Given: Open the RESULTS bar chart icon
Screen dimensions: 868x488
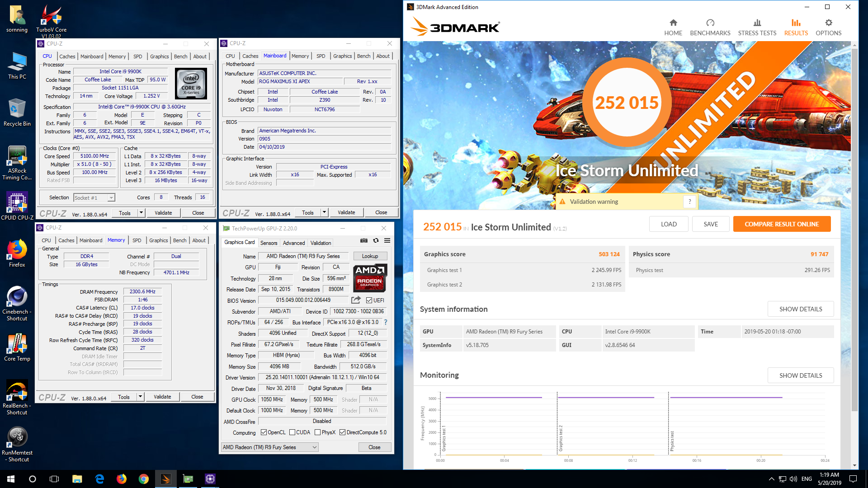Looking at the screenshot, I should 796,23.
